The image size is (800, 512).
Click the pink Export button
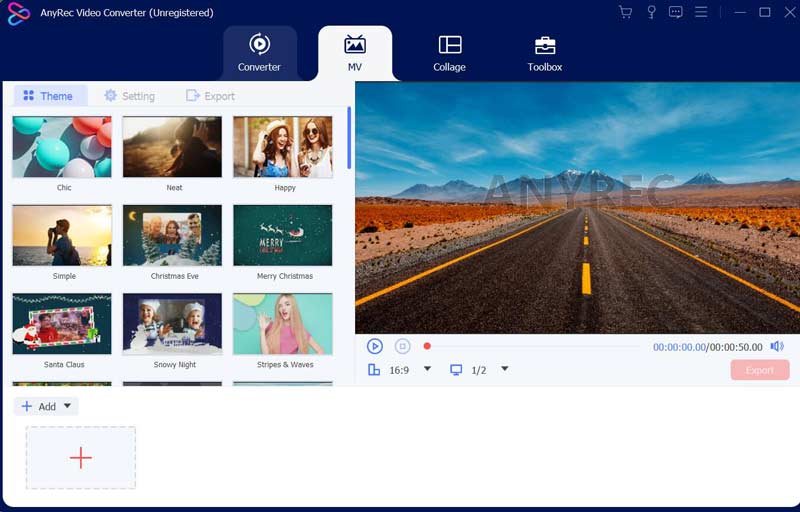[760, 370]
